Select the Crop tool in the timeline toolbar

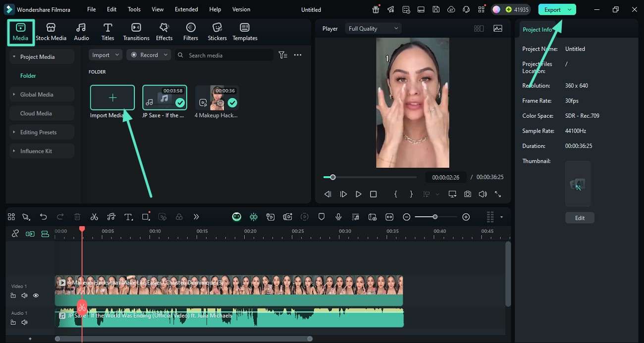pos(146,217)
